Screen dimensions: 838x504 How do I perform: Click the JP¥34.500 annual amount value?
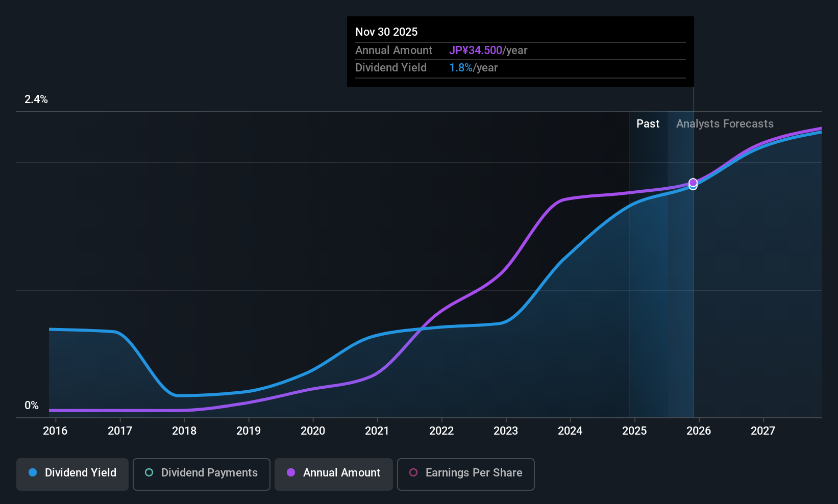(476, 50)
